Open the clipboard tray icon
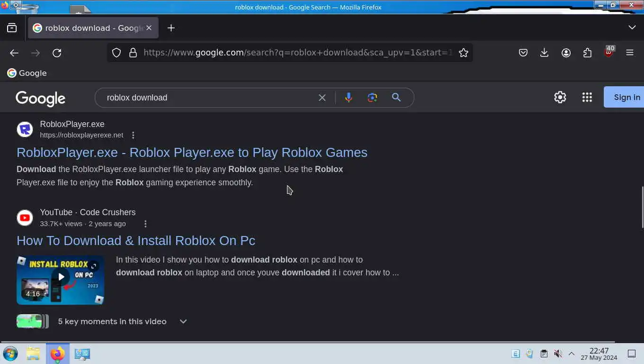The height and width of the screenshot is (364, 644). (x=544, y=354)
